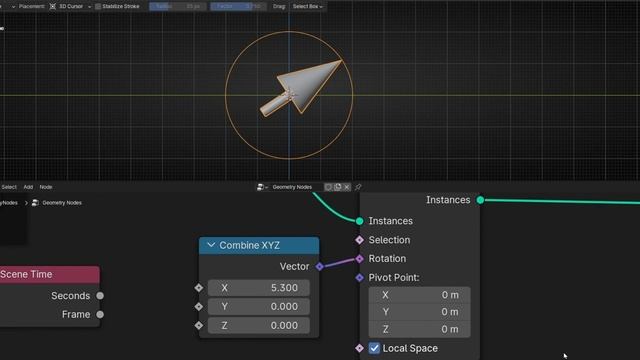Click the Combine XYZ Vector output socket
640x360 pixels.
(320, 267)
